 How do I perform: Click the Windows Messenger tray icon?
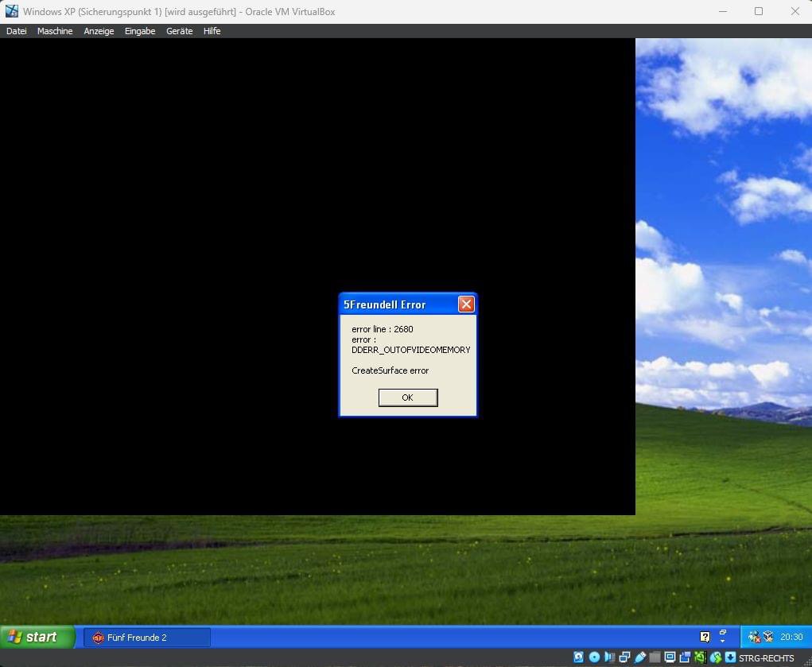[755, 637]
